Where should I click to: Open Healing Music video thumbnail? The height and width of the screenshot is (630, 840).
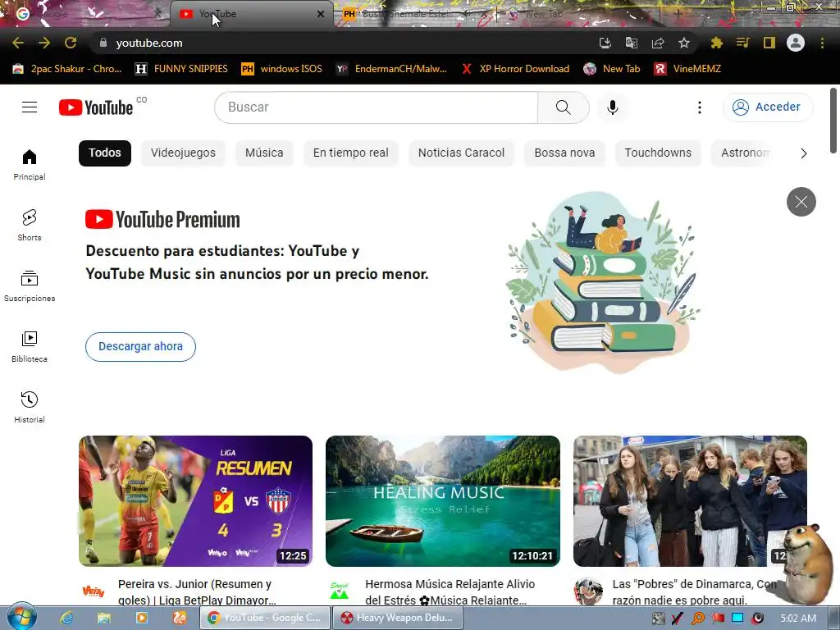pyautogui.click(x=442, y=501)
